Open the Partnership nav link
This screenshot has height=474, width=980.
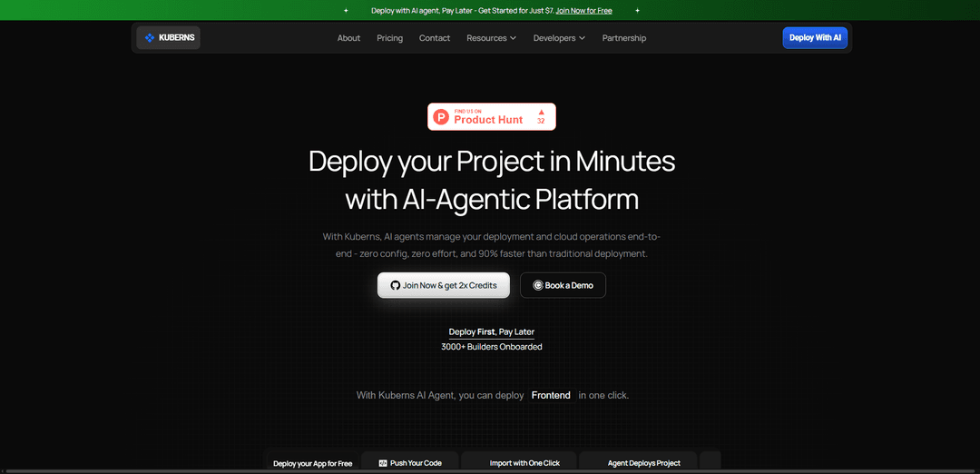pos(624,38)
